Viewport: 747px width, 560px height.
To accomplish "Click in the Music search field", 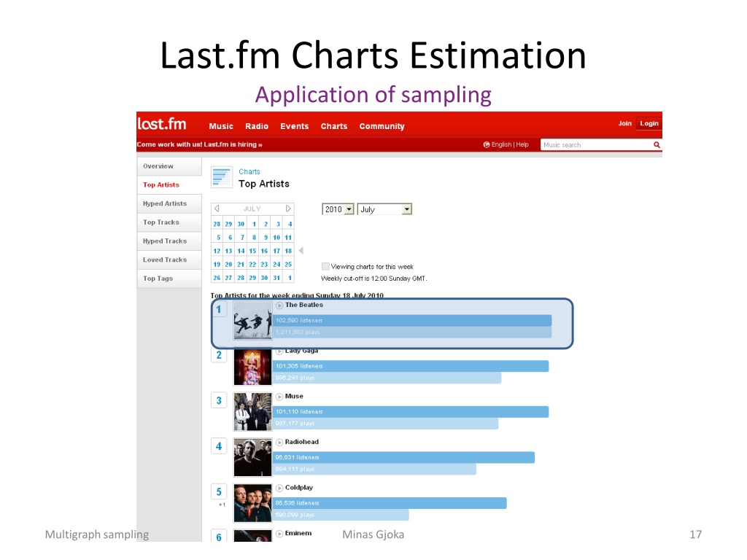I will click(597, 145).
